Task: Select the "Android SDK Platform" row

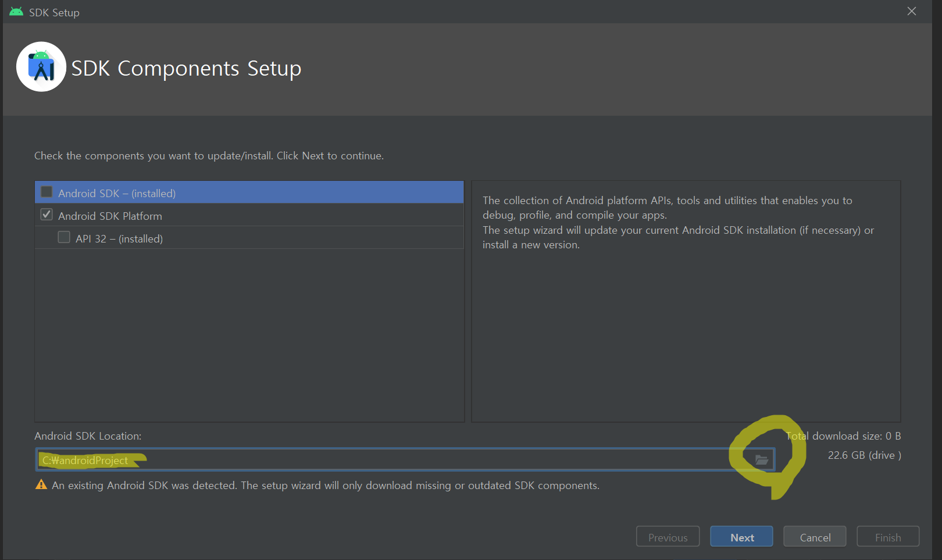Action: [x=249, y=215]
